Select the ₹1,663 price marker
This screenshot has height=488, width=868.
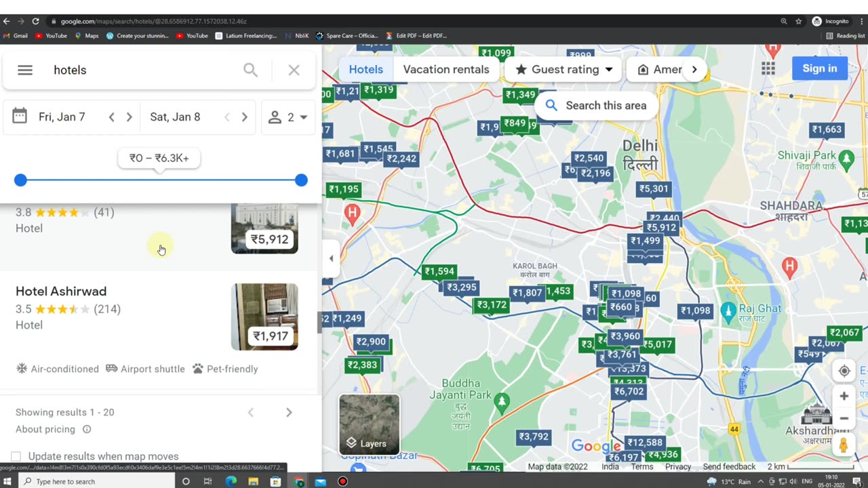tap(827, 129)
